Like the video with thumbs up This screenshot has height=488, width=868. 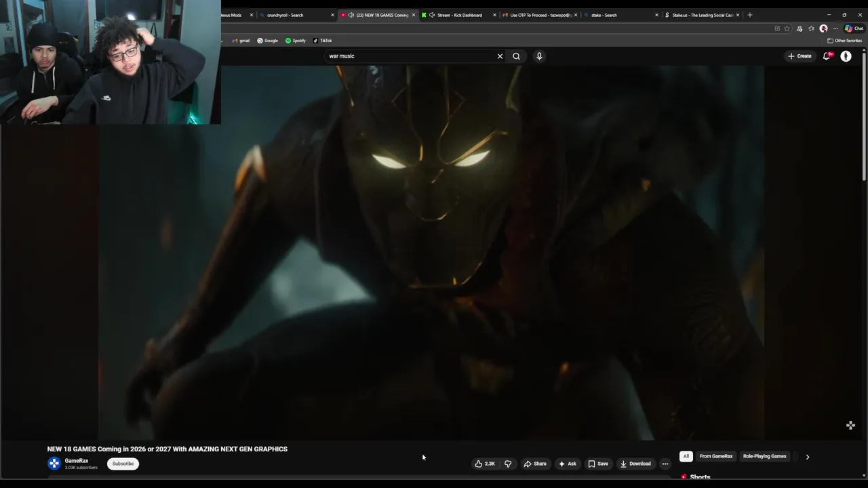coord(485,464)
